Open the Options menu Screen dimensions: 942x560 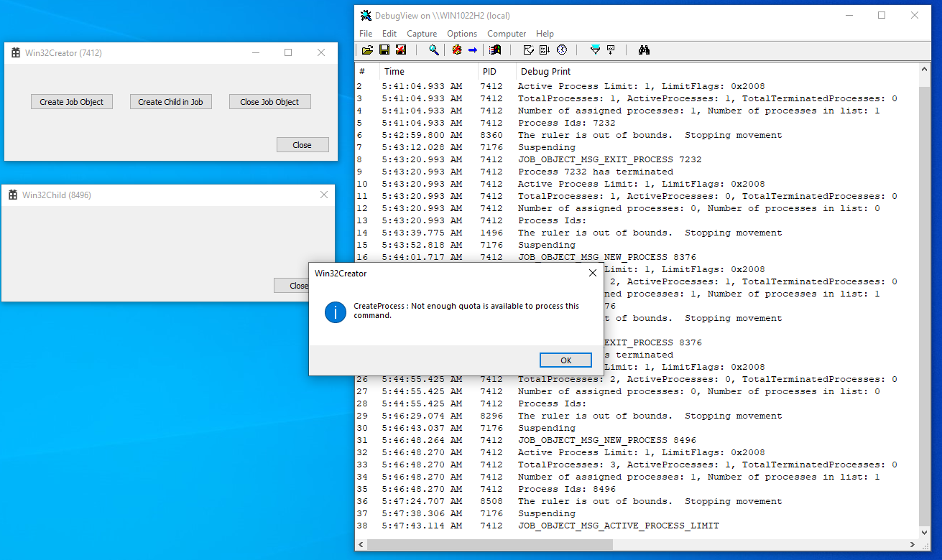click(462, 34)
